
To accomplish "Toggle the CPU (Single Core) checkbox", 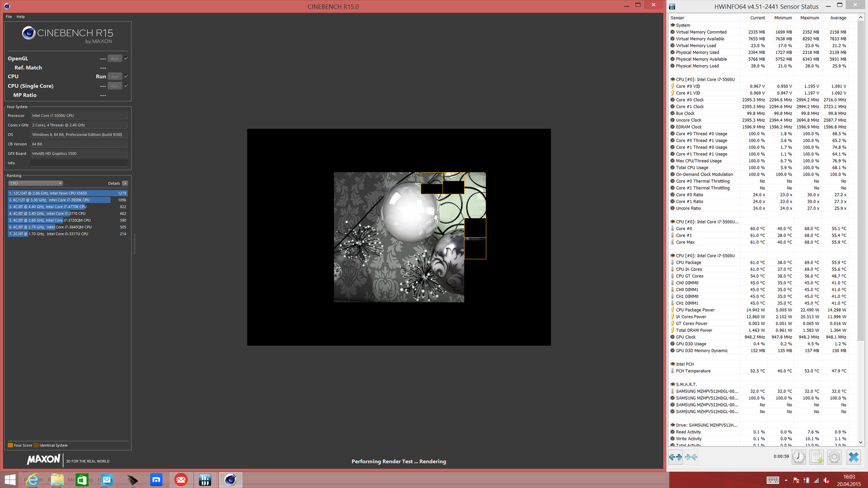I will coord(126,86).
